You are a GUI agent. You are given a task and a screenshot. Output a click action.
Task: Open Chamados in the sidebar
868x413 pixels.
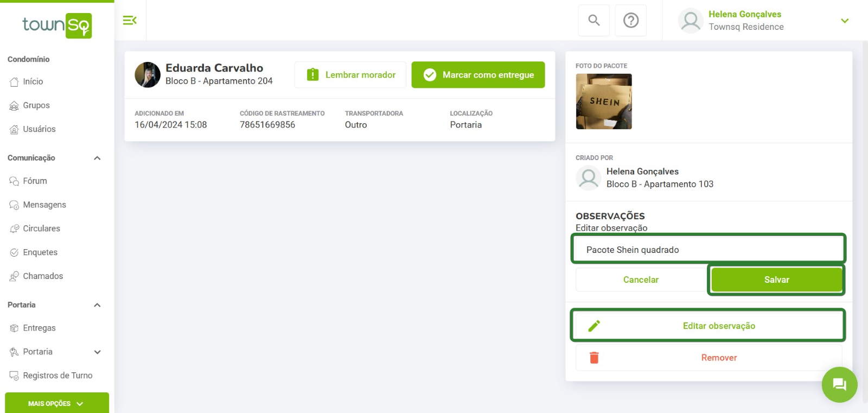point(43,276)
